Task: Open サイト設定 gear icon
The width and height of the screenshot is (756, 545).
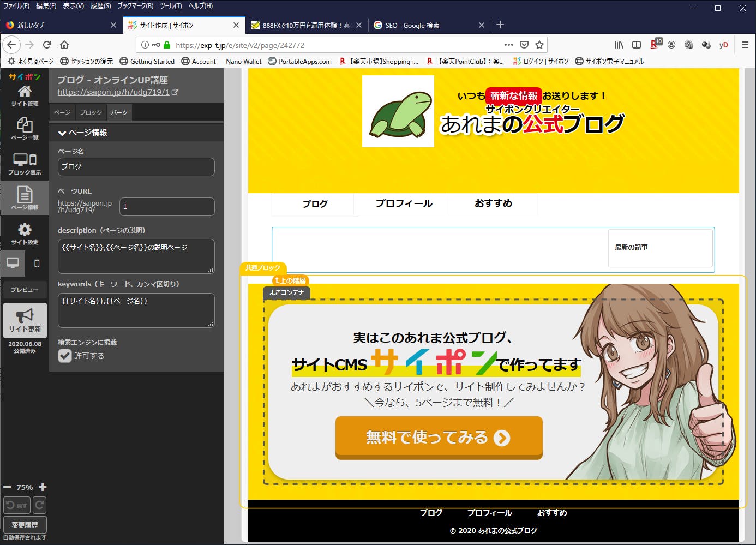Action: [x=25, y=233]
